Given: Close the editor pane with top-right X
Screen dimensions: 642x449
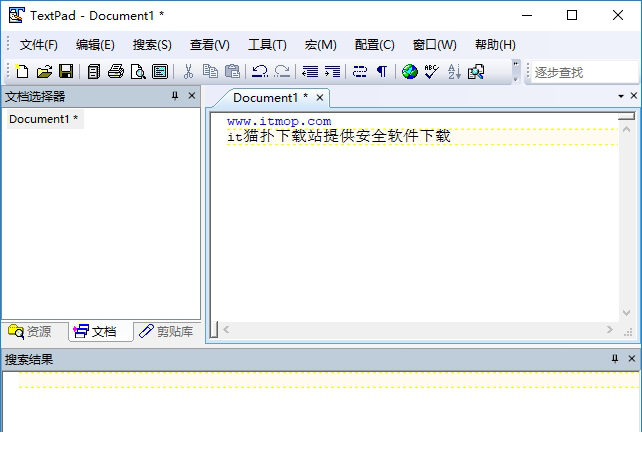Looking at the screenshot, I should 634,96.
